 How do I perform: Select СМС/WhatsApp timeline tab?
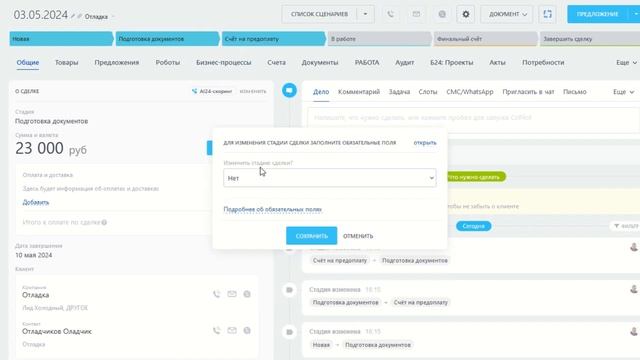[x=470, y=92]
